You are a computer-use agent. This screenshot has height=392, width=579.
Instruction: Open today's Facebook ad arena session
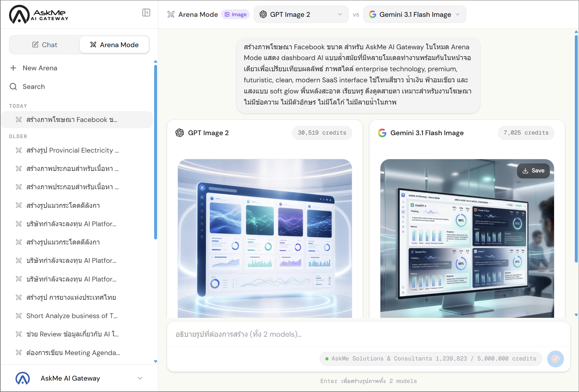(x=77, y=120)
